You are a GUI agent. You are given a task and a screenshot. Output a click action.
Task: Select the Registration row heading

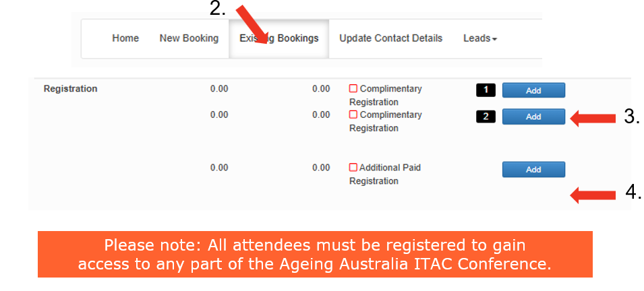click(x=70, y=89)
